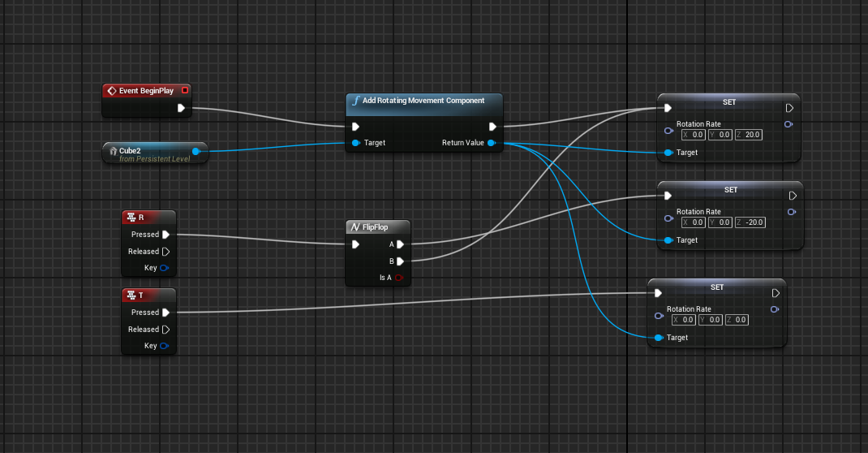The width and height of the screenshot is (868, 453).
Task: Select the Cube2 object output pin
Action: [x=196, y=151]
